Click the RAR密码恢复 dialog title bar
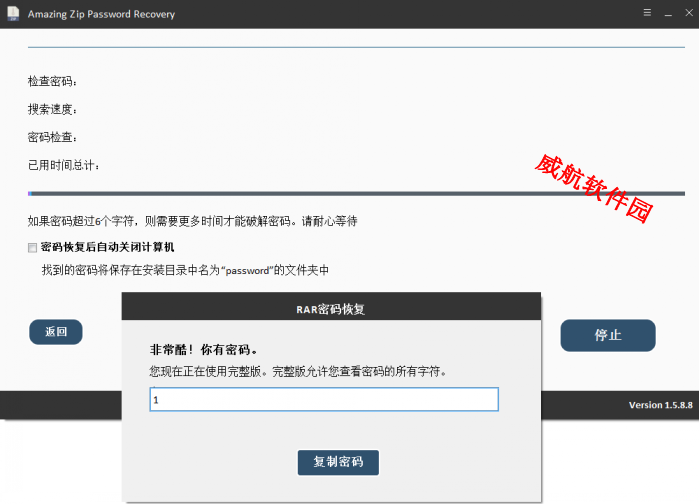This screenshot has height=504, width=699. 331,307
